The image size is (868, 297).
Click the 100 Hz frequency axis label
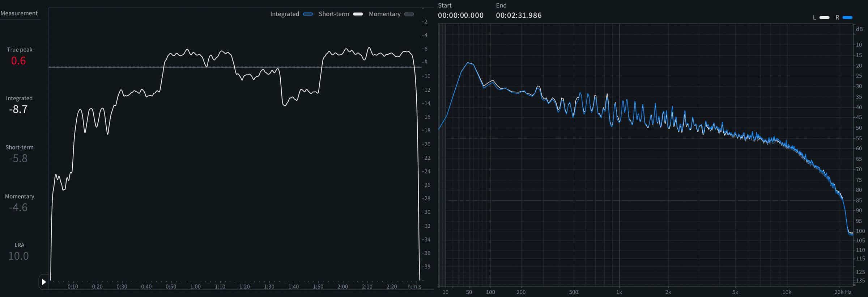490,292
